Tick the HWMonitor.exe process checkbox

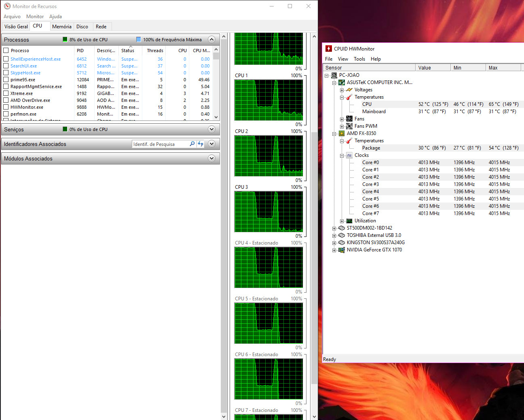(6, 107)
